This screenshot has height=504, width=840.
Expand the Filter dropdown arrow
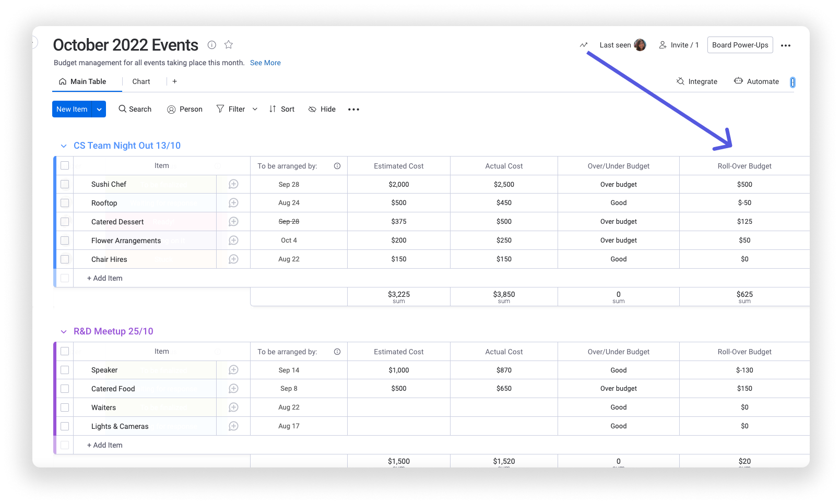point(255,109)
